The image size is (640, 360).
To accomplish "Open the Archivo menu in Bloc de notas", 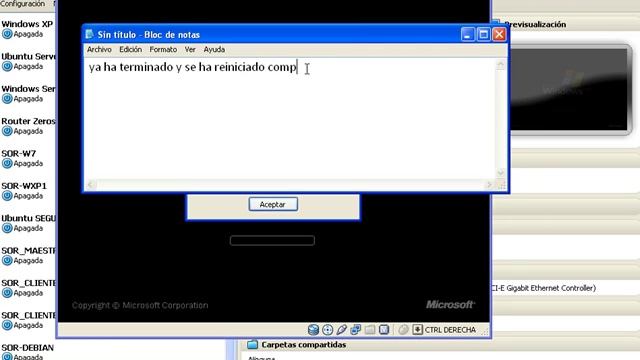I will point(99,49).
